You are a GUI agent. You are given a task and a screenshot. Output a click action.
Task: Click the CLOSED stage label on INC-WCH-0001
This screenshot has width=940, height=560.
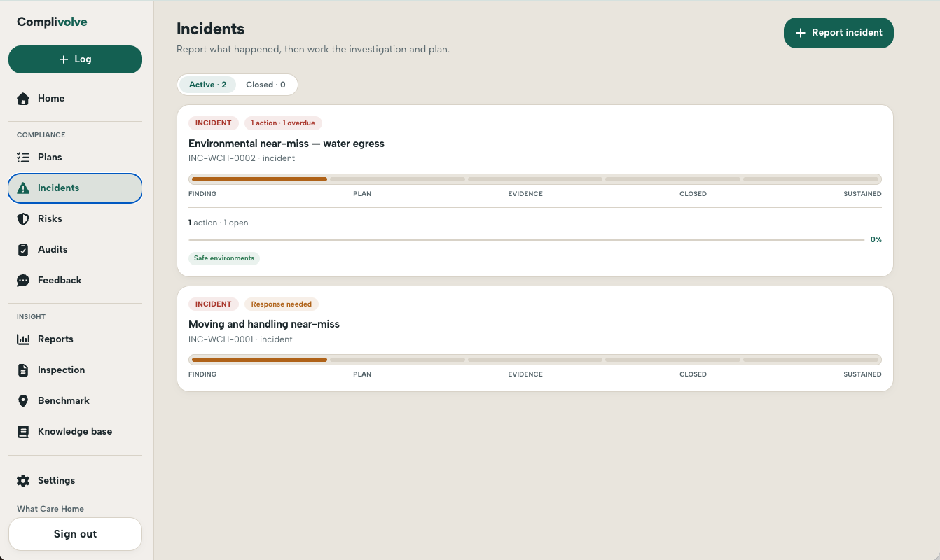click(693, 374)
